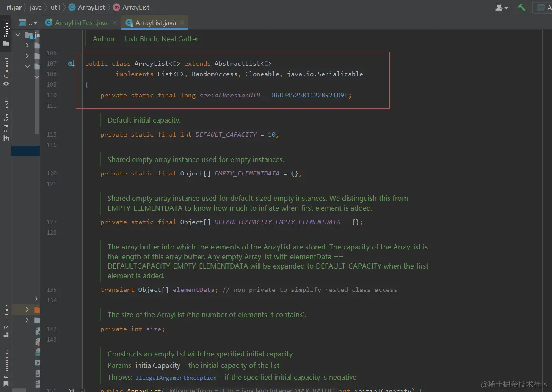This screenshot has width=552, height=392.
Task: Click the serialVersionUID identifier
Action: pyautogui.click(x=230, y=95)
